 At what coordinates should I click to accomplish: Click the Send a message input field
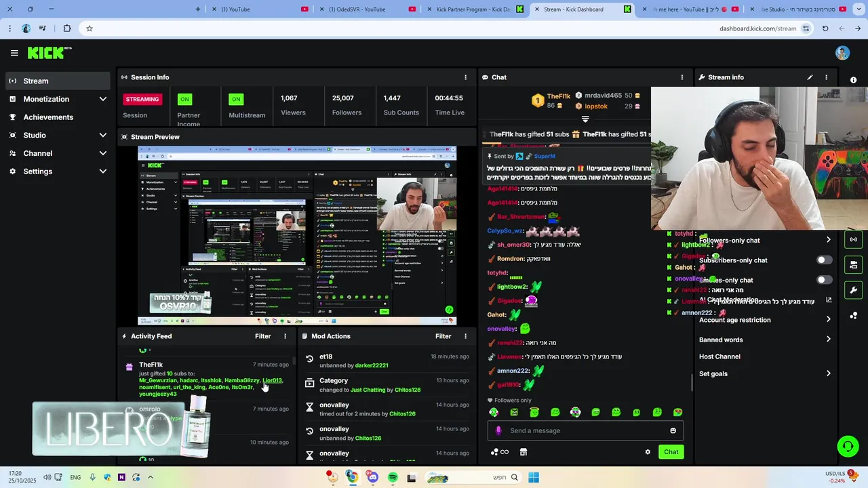pos(586,430)
